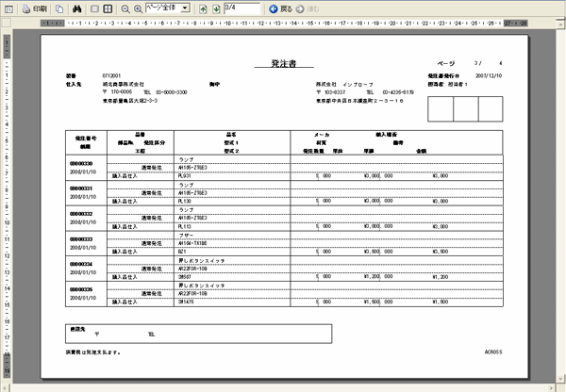Click order number 00000333

[x=81, y=238]
